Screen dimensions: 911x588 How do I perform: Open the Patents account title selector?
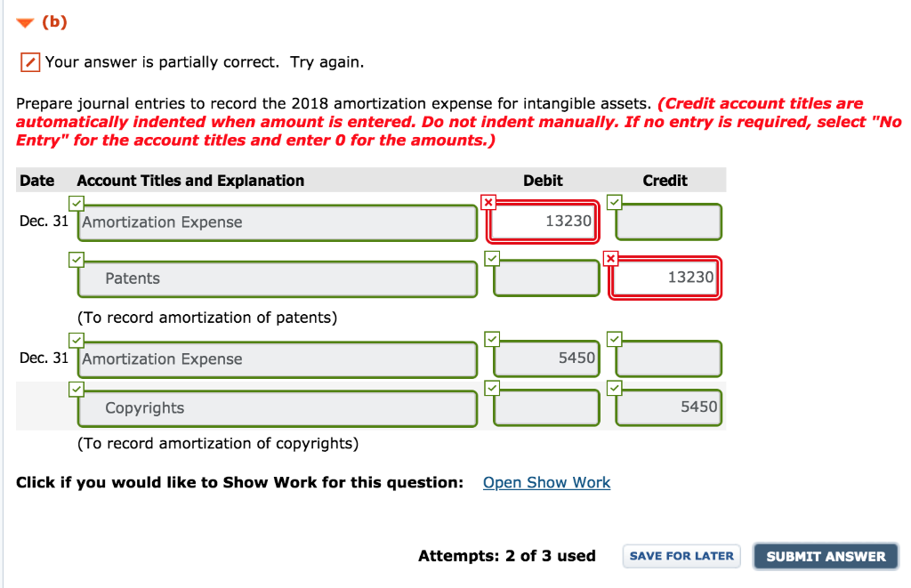(277, 278)
